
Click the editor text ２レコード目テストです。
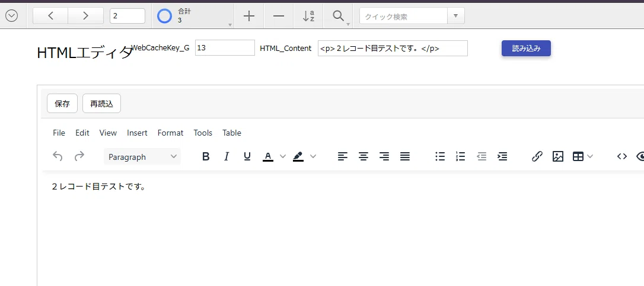(98, 187)
